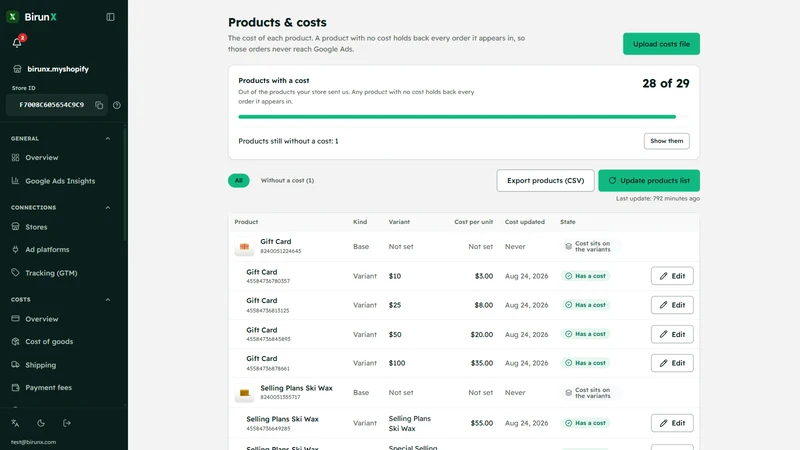Change language via translate icon
Viewport: 800px width, 450px height.
point(15,423)
